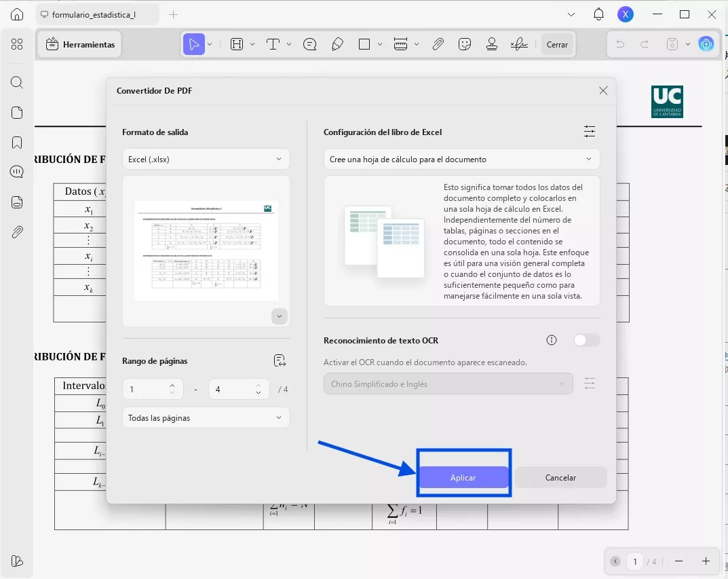Add a new tab with plus
The width and height of the screenshot is (728, 579).
click(173, 15)
